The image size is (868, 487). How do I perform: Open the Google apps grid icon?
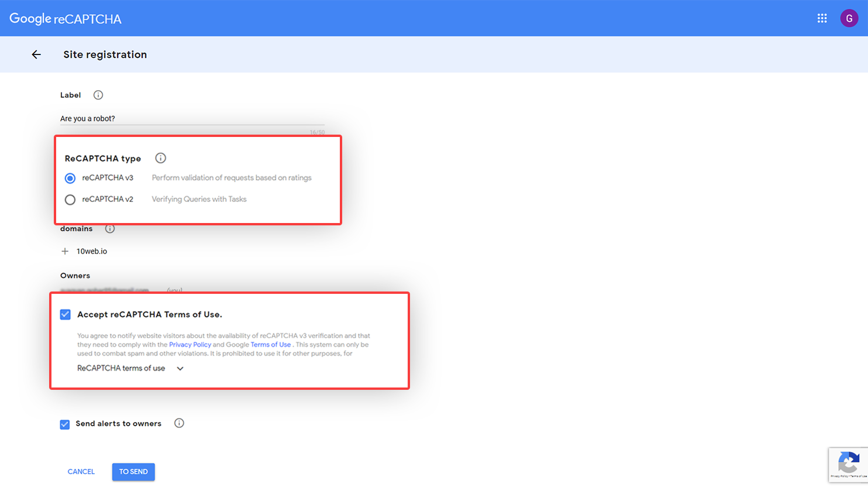tap(822, 18)
